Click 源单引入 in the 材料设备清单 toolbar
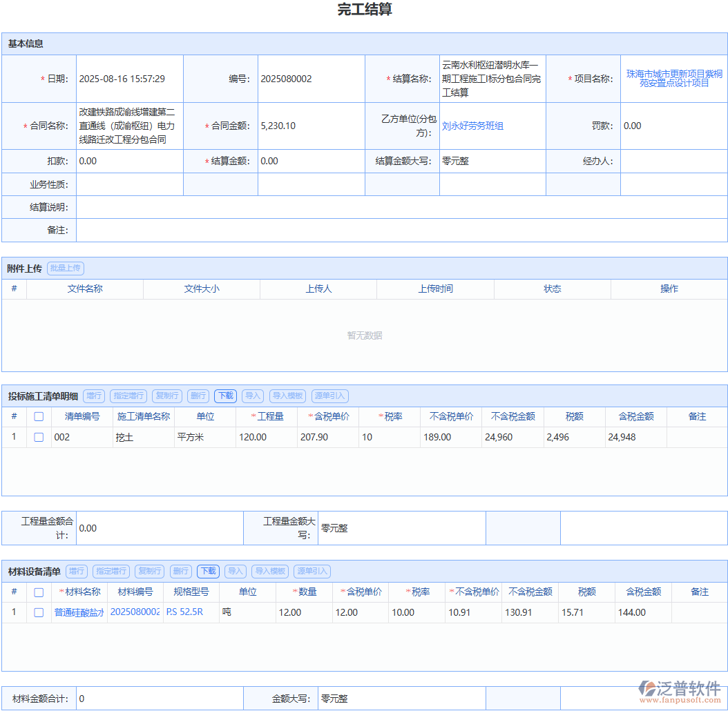The width and height of the screenshot is (728, 711). tap(312, 571)
